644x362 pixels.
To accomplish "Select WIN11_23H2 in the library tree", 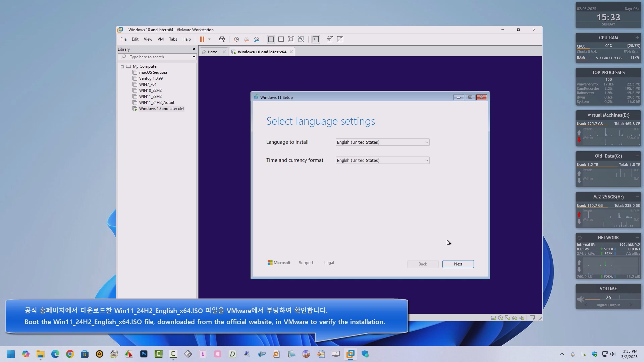I will (x=150, y=97).
